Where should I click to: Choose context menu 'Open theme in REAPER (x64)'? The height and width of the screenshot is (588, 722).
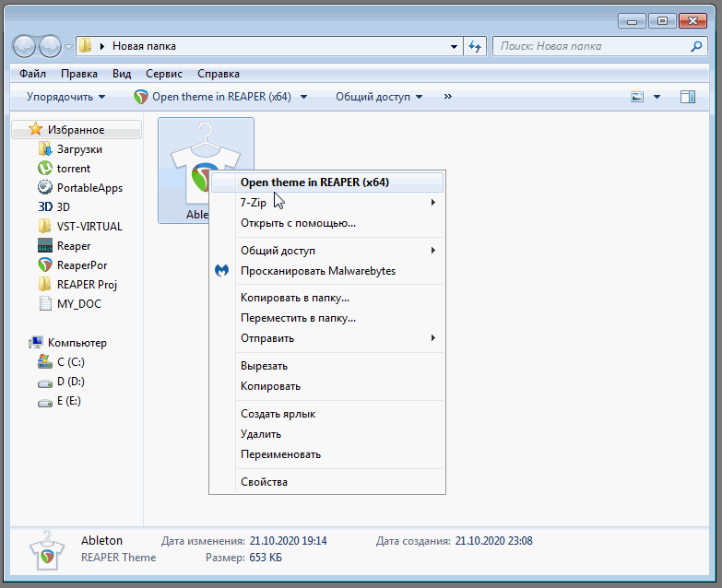point(327,182)
